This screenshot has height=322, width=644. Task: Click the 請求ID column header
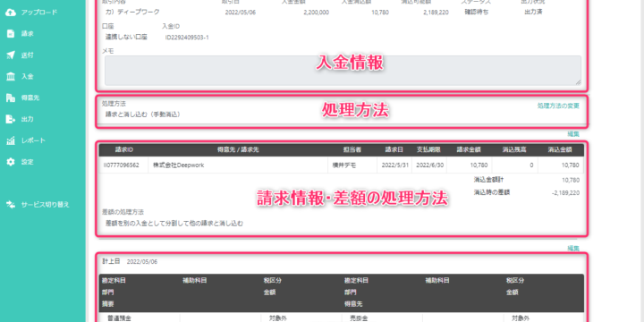[123, 150]
